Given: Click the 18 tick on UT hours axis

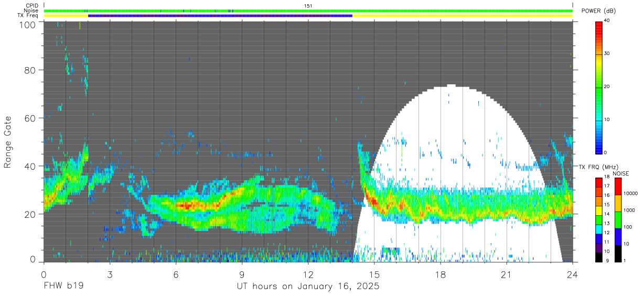Looking at the screenshot, I should (441, 274).
